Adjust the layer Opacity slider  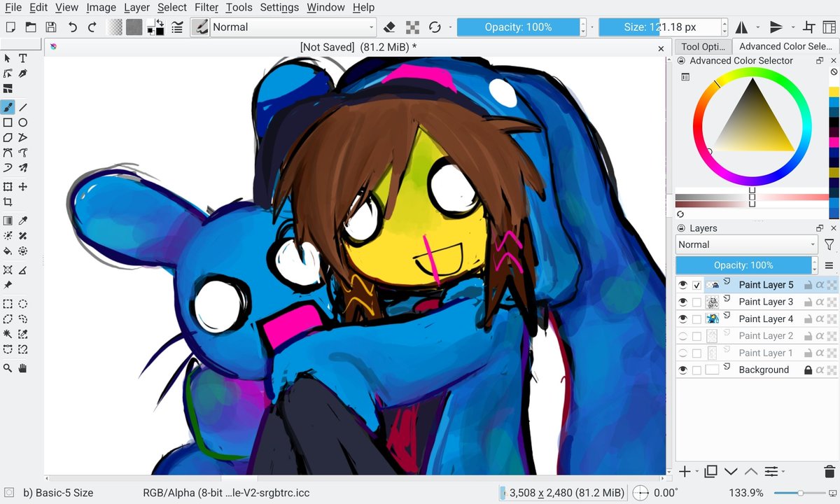[x=743, y=265]
